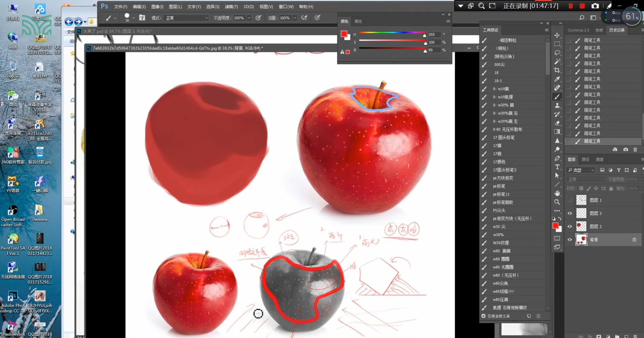Screen dimensions: 644x338
Task: Select the Magic Wand tool
Action: click(x=557, y=62)
